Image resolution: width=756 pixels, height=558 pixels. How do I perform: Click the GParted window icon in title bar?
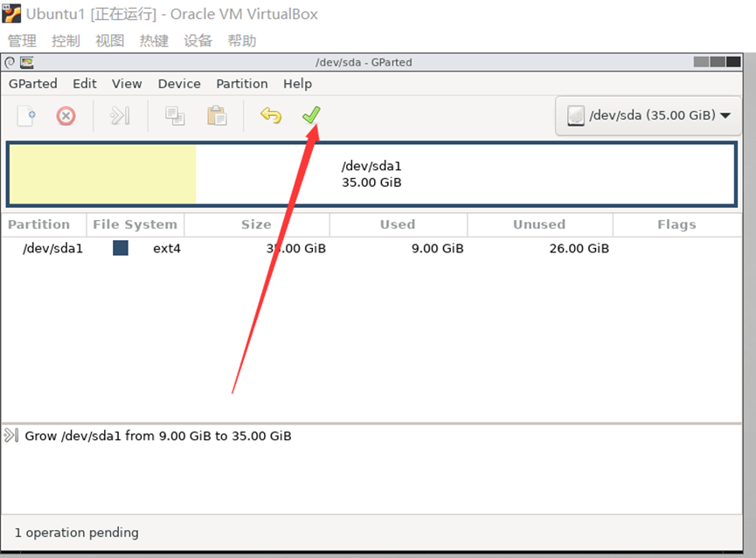point(27,63)
